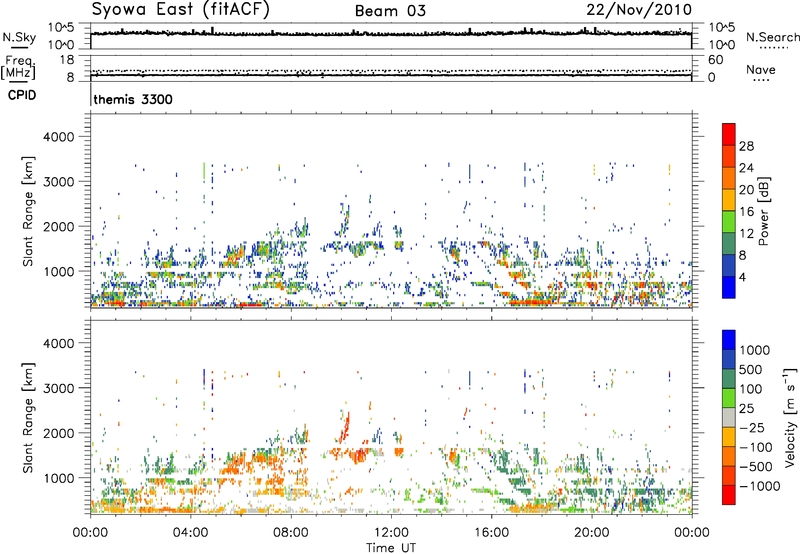This screenshot has height=554, width=800.
Task: Click the '-1000' tick on Velocity colorbar
Action: pyautogui.click(x=760, y=486)
